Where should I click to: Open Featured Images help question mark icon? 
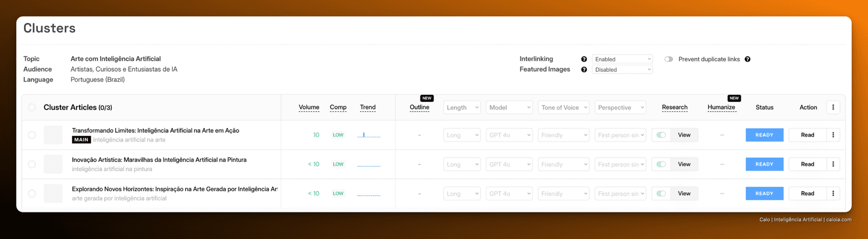(584, 69)
